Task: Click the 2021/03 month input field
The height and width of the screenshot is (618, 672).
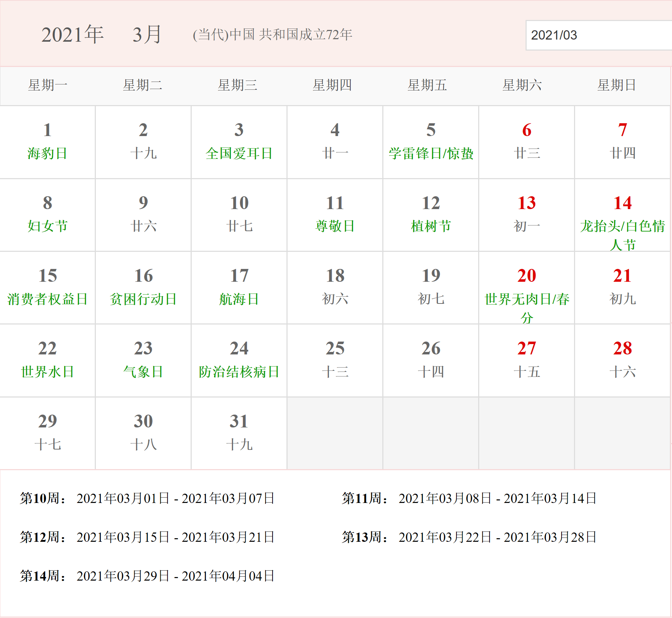Action: click(599, 35)
